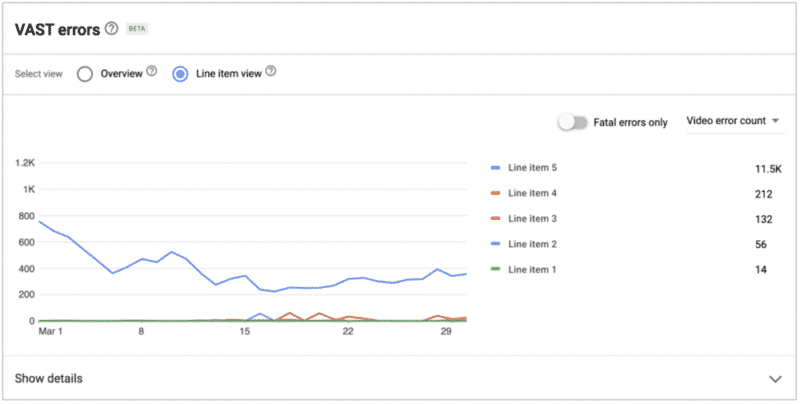The image size is (800, 404).
Task: Click the Line item 3 legend color marker
Action: 497,219
